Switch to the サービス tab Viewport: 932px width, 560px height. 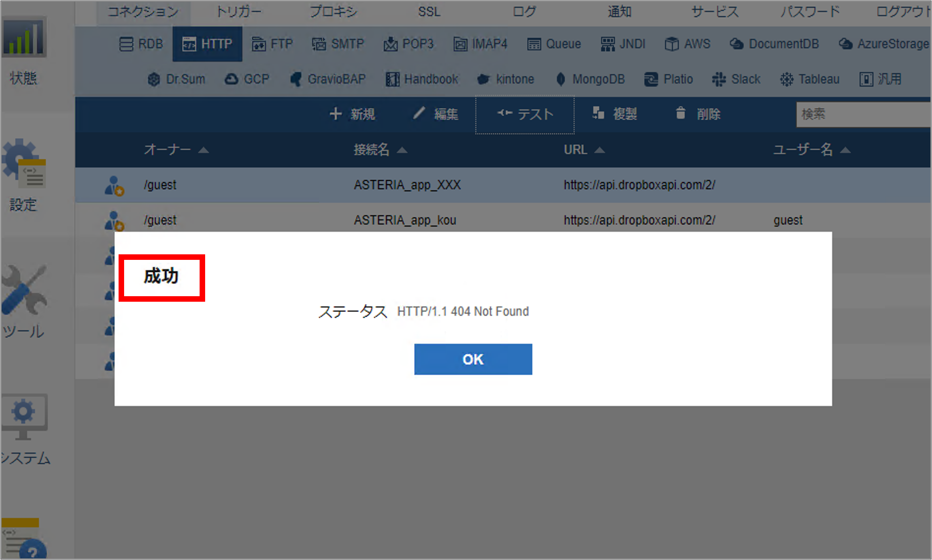click(715, 12)
